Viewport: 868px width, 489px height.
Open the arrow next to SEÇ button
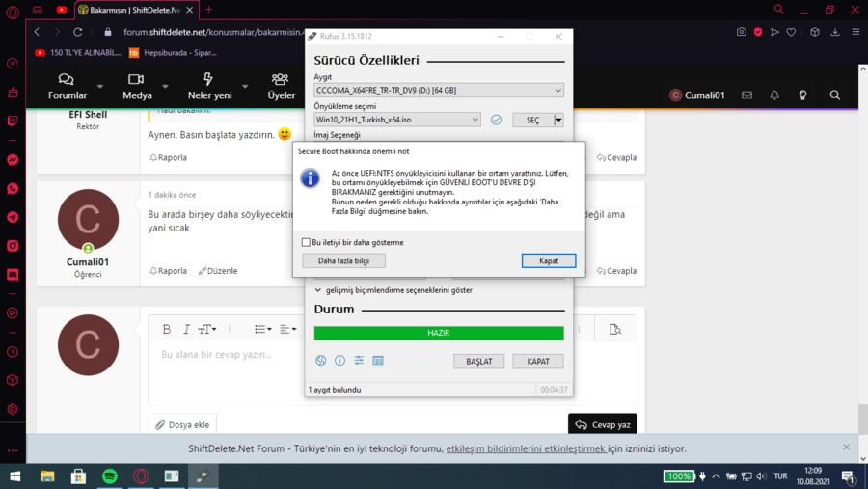[558, 121]
